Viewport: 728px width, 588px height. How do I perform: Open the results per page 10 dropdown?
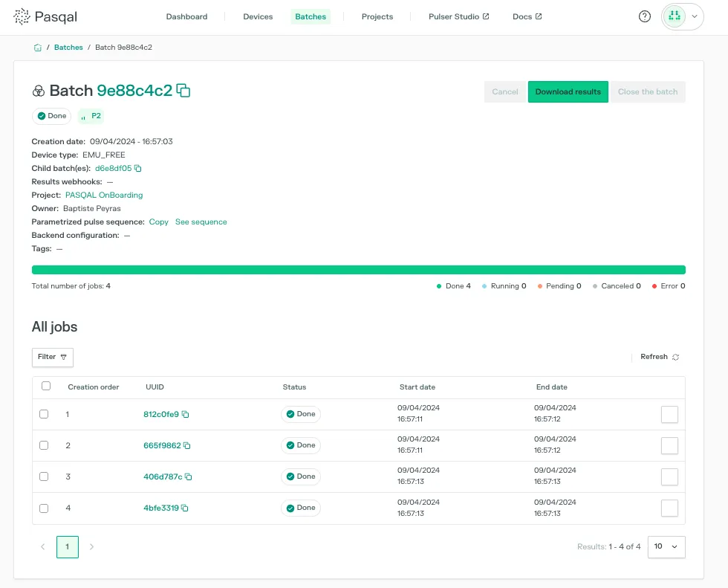(666, 546)
